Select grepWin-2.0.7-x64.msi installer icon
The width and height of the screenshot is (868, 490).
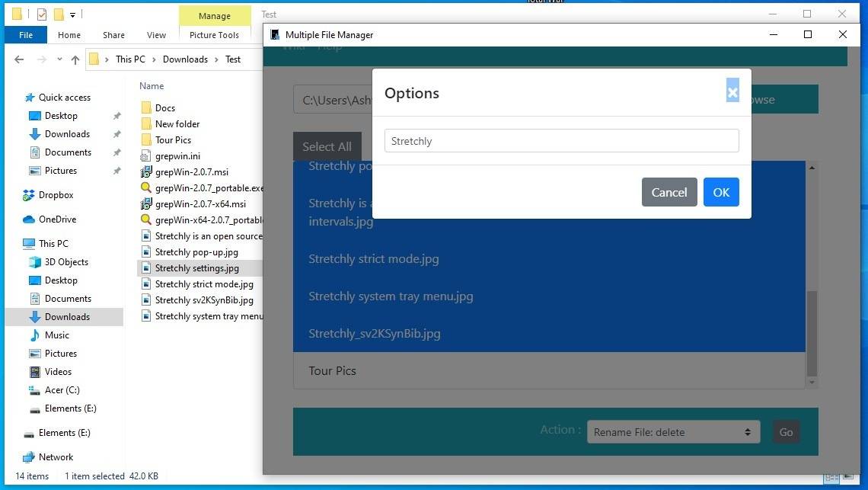(x=146, y=204)
